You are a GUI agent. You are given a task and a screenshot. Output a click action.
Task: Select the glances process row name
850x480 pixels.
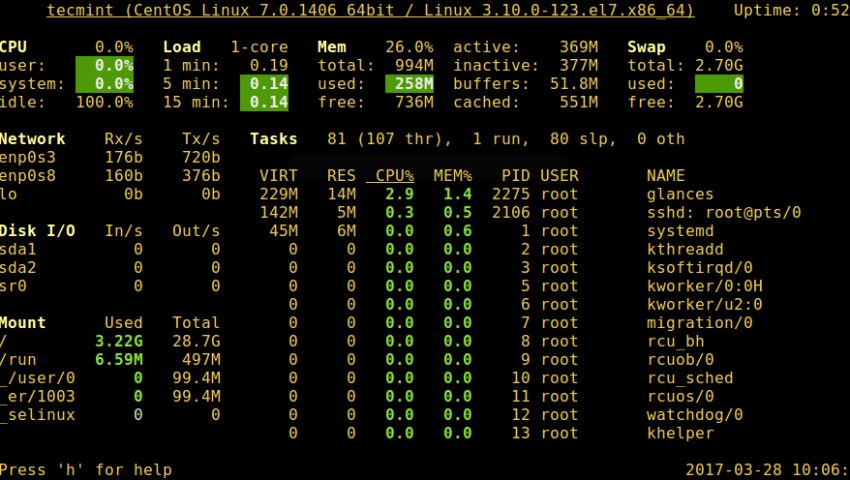[680, 194]
